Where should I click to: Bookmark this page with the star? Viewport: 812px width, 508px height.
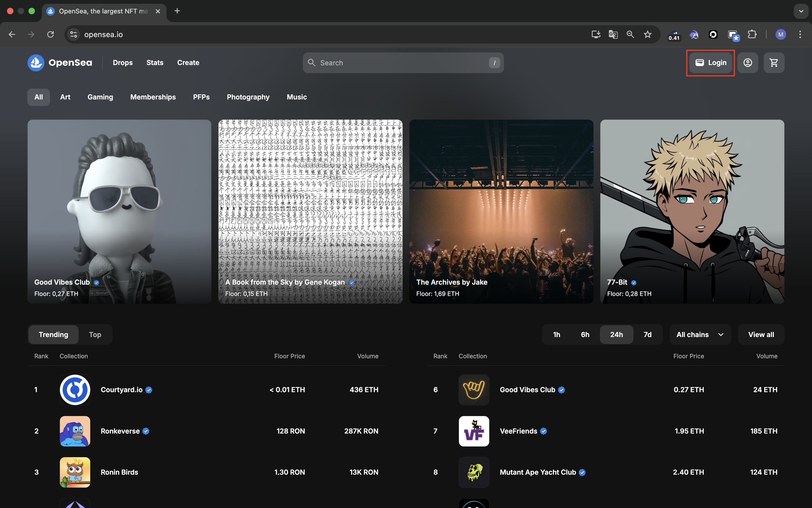click(648, 34)
